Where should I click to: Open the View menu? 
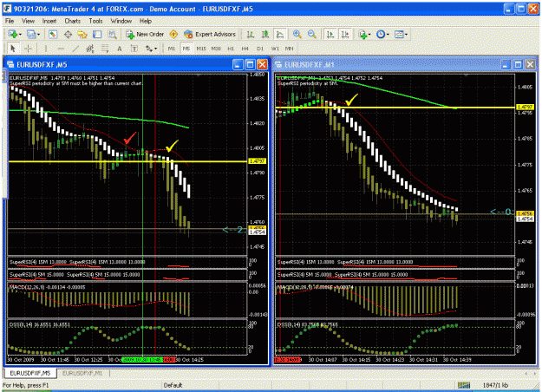tap(29, 21)
